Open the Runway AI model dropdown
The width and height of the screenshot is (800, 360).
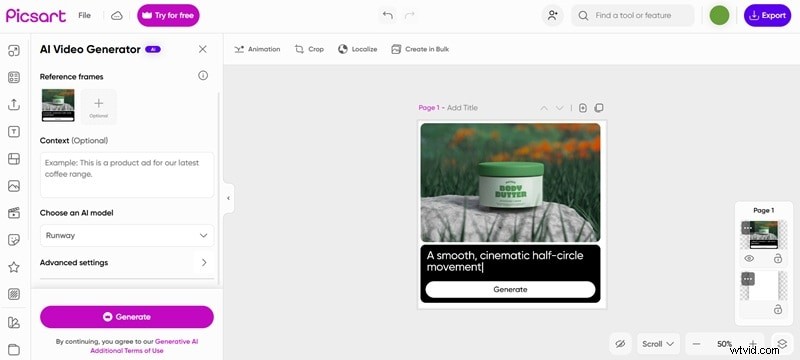(x=127, y=236)
